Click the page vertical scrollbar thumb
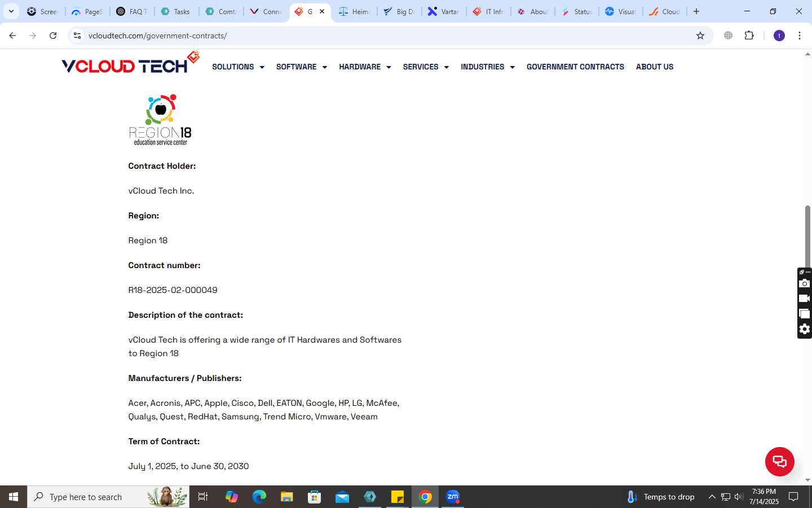The image size is (812, 508). coord(807,237)
